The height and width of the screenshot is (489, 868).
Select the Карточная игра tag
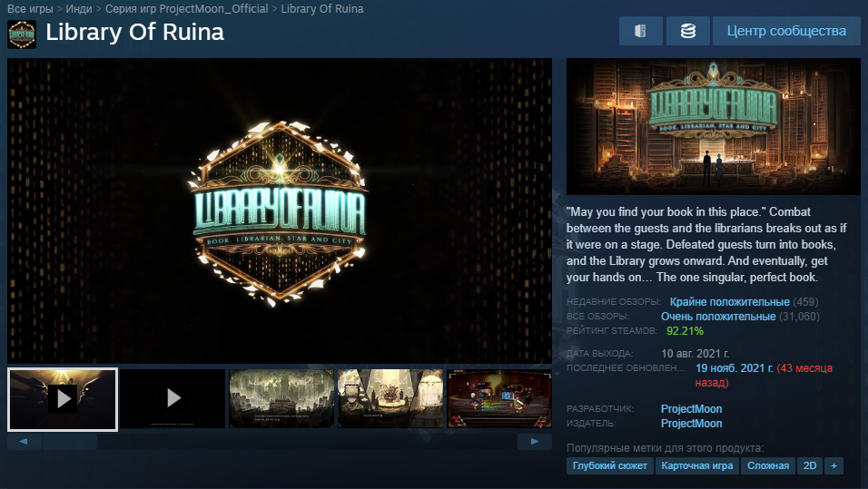tap(697, 465)
